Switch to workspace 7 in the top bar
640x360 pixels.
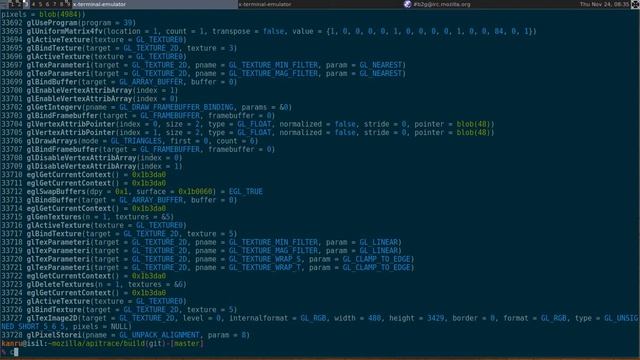tap(54, 4)
